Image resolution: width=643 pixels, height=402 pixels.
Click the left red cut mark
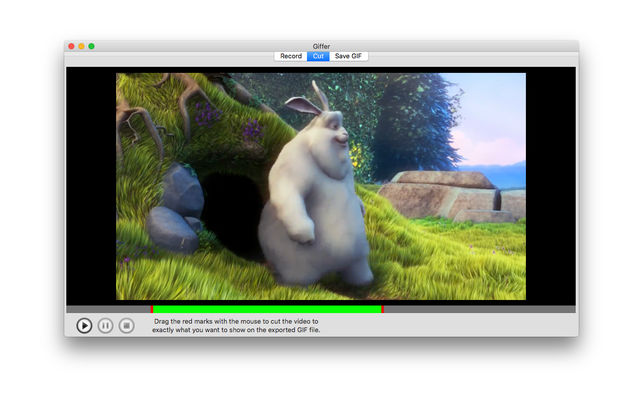[x=152, y=309]
